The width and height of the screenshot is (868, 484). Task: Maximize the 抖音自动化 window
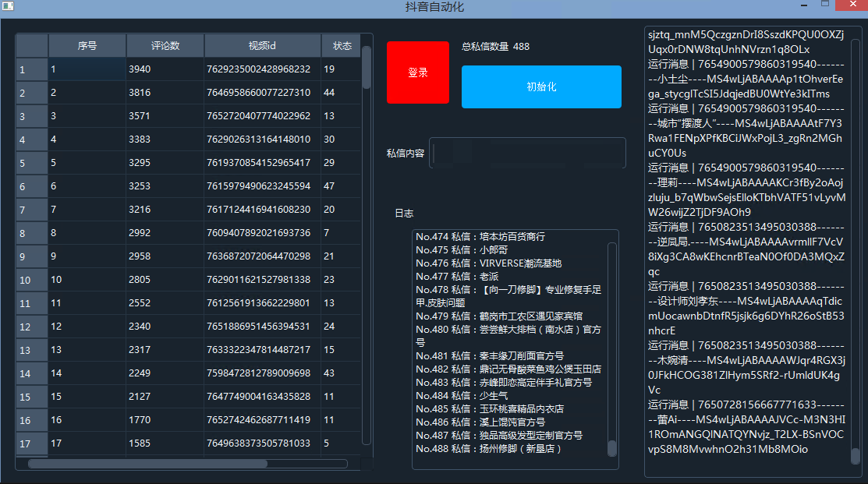(x=825, y=5)
